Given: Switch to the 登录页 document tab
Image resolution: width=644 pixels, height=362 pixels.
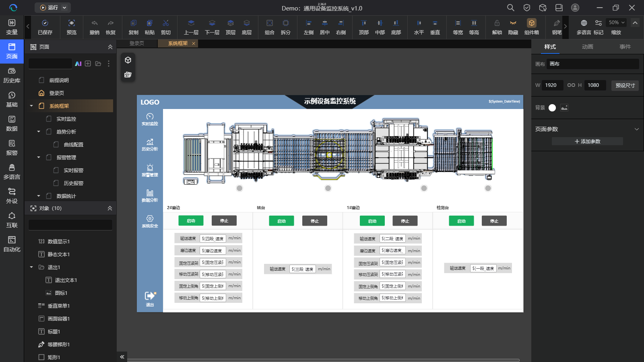Looking at the screenshot, I should point(137,43).
